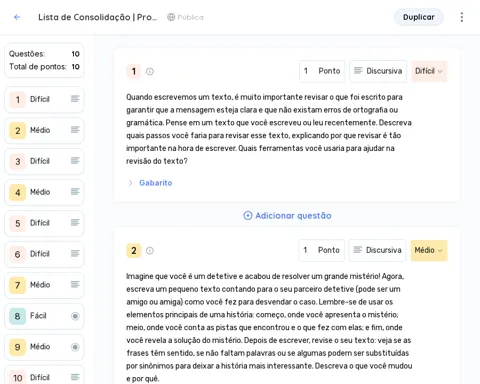This screenshot has width=480, height=384.
Task: Click the discursive lines icon in sidebar row 5
Action: pos(75,223)
